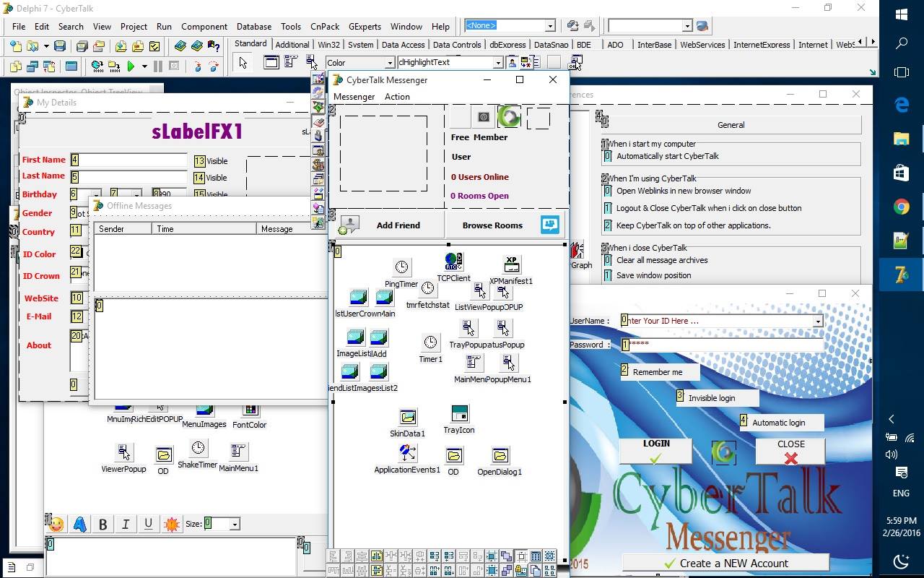Image resolution: width=924 pixels, height=578 pixels.
Task: Open Messenger menu in CyberTalk Messenger
Action: pyautogui.click(x=354, y=96)
